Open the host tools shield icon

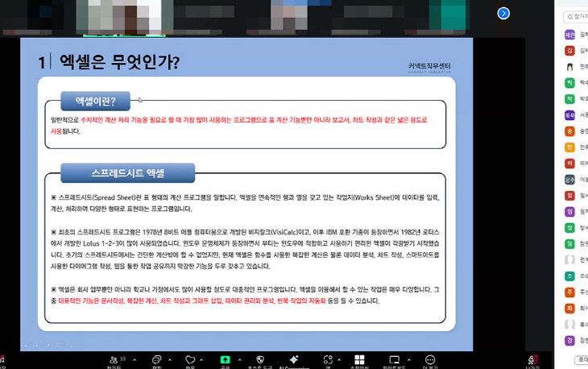260,360
